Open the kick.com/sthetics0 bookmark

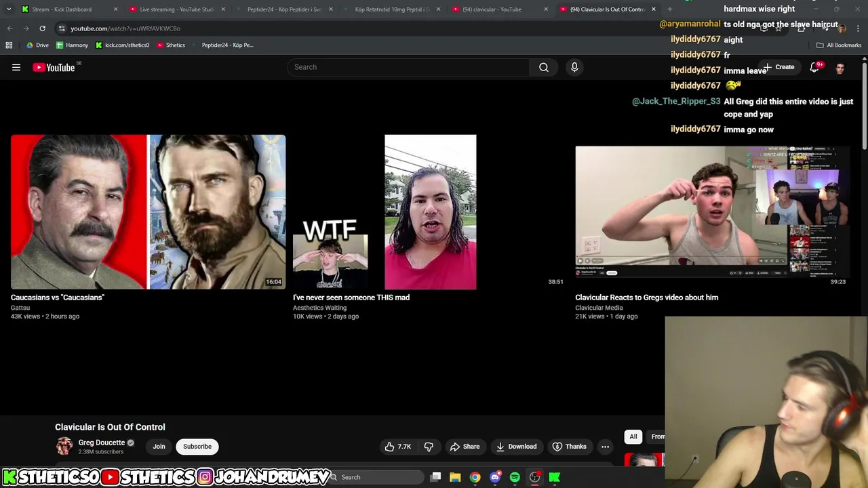pyautogui.click(x=123, y=45)
